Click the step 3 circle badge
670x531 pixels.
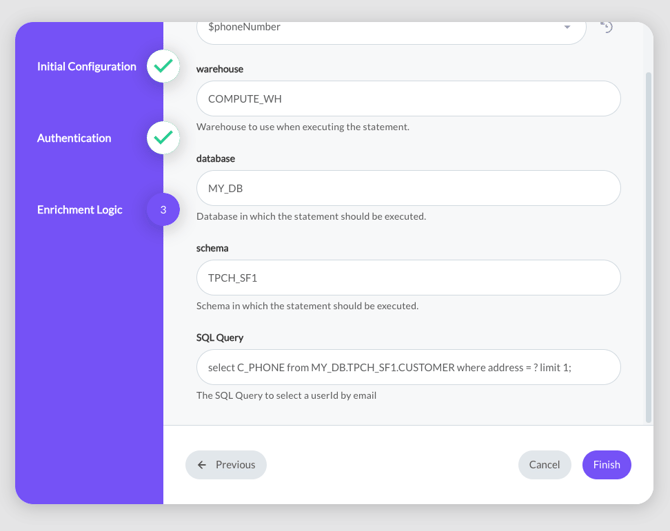tap(163, 210)
